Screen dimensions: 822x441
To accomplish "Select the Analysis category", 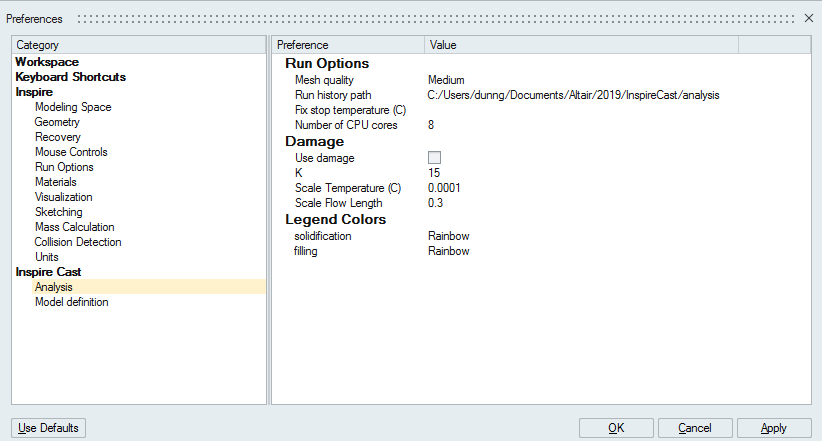I will point(148,287).
